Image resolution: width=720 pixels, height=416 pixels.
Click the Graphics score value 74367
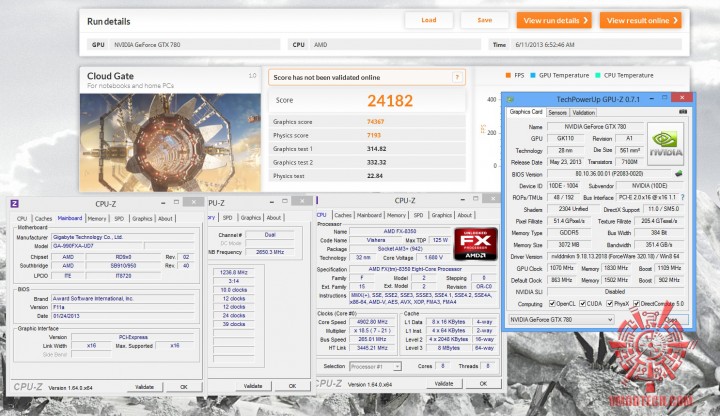375,122
